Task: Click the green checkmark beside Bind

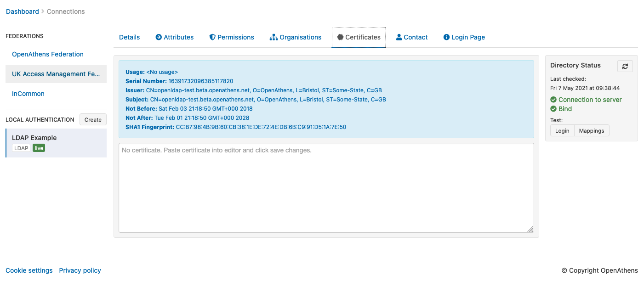Action: pos(553,109)
